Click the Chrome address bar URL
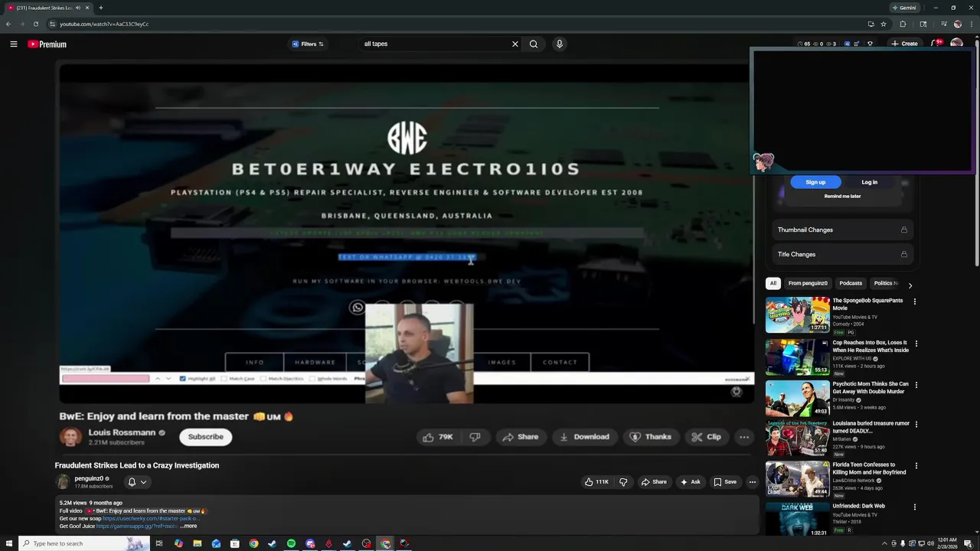The height and width of the screenshot is (551, 980). click(x=104, y=24)
